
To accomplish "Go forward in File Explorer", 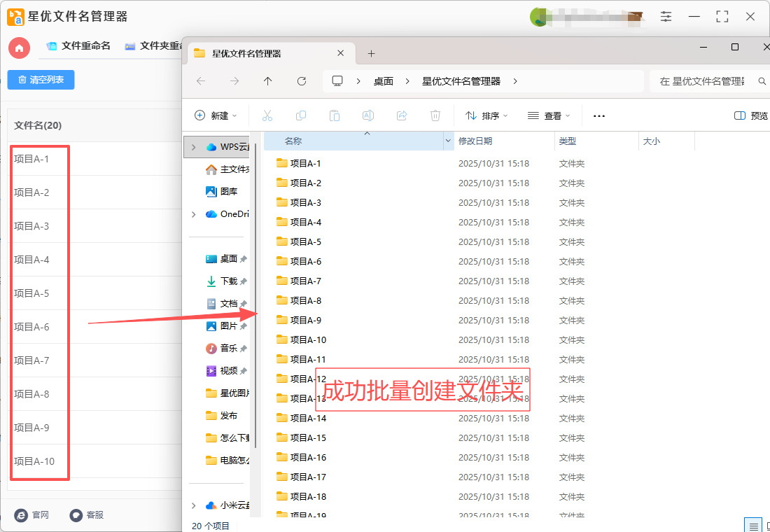I will tap(234, 81).
